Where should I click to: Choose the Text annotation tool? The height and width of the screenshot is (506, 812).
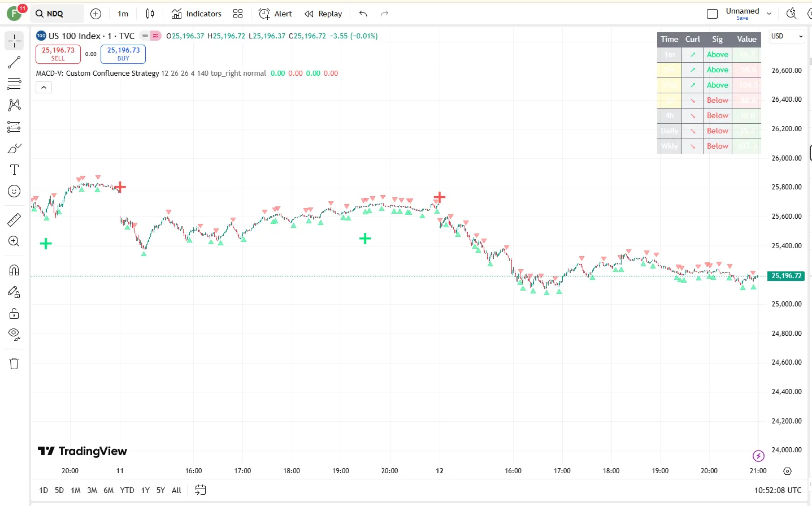[14, 170]
